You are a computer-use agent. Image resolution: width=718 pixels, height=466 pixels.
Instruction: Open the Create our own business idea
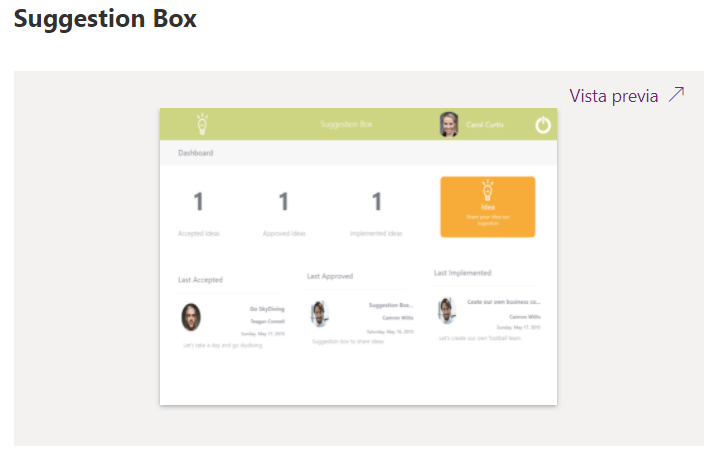pos(504,301)
